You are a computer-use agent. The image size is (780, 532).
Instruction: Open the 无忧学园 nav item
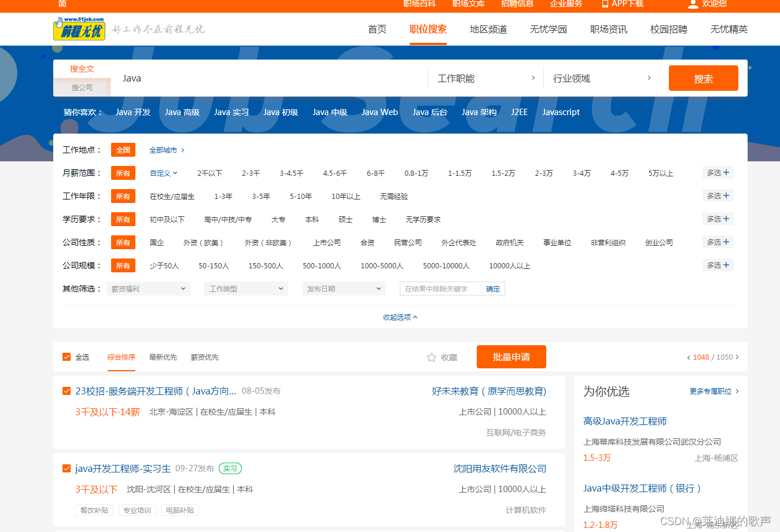tap(549, 29)
